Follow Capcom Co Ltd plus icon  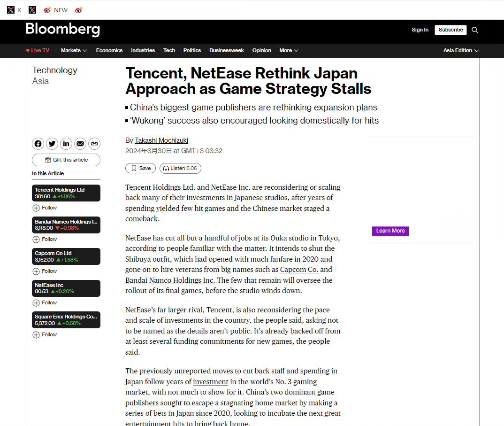(x=36, y=271)
